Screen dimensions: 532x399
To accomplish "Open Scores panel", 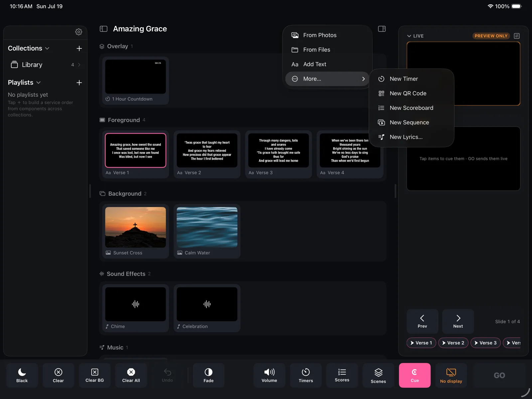I will click(x=342, y=375).
